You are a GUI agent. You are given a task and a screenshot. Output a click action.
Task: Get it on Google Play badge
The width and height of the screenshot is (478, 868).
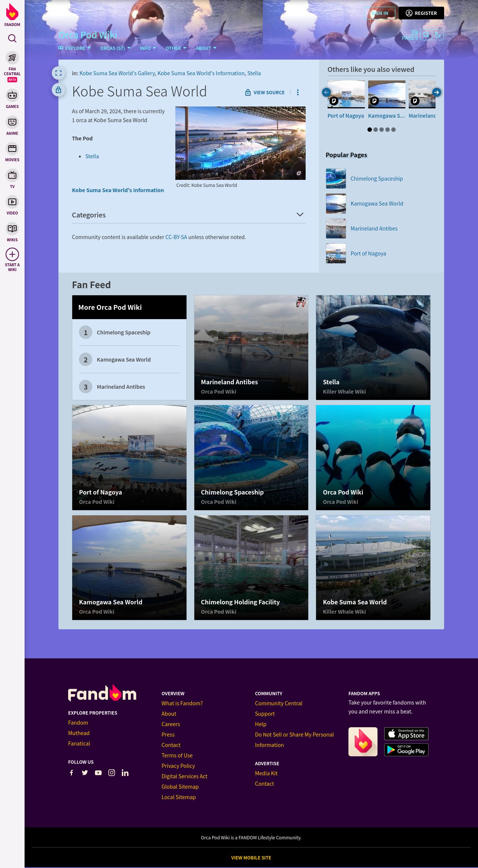[x=406, y=750]
